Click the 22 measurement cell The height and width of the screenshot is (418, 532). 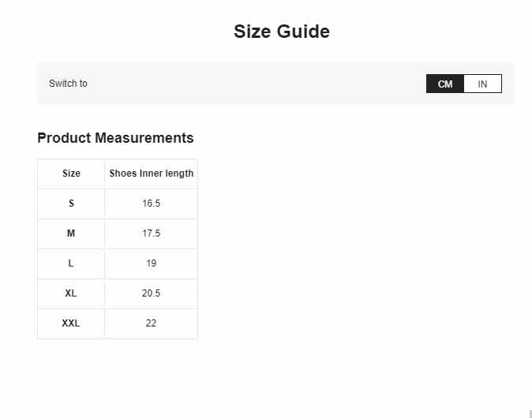(152, 323)
